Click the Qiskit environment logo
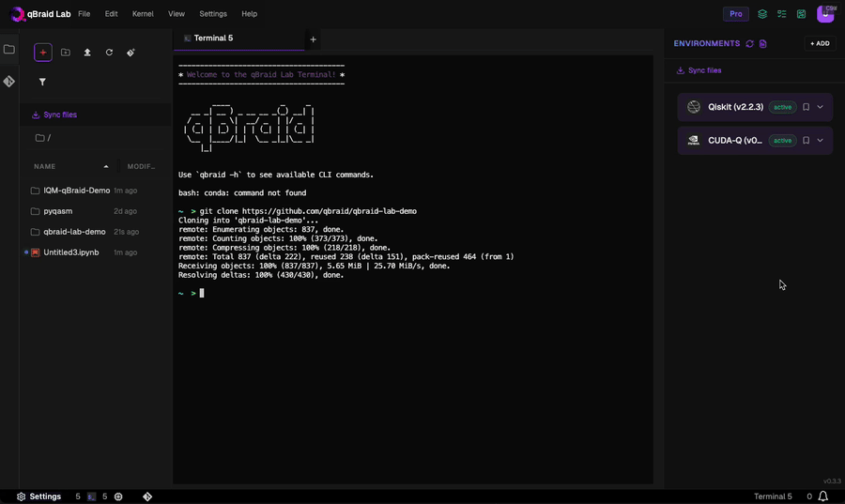The width and height of the screenshot is (845, 504). 694,107
